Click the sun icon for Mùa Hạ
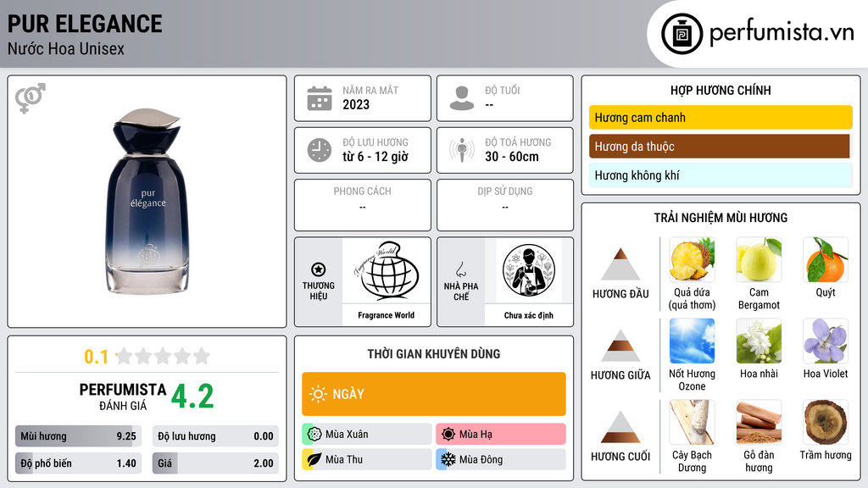 coord(448,435)
